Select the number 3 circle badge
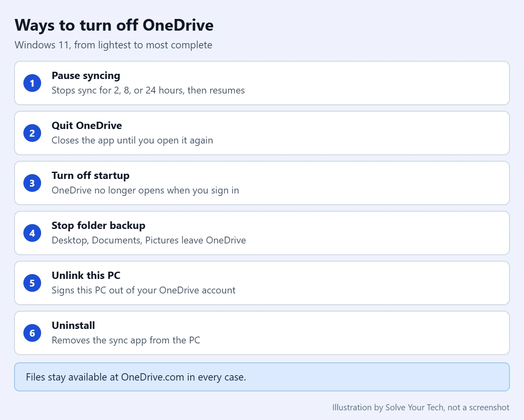Image resolution: width=524 pixels, height=420 pixels. click(32, 183)
